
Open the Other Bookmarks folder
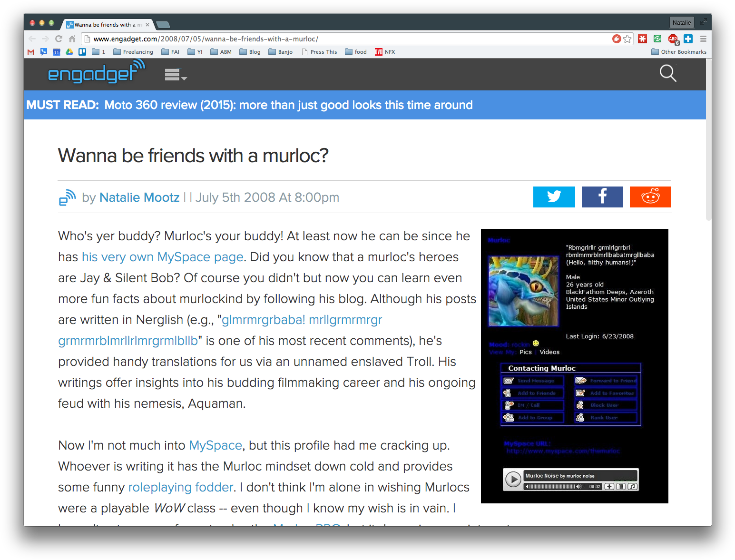678,52
